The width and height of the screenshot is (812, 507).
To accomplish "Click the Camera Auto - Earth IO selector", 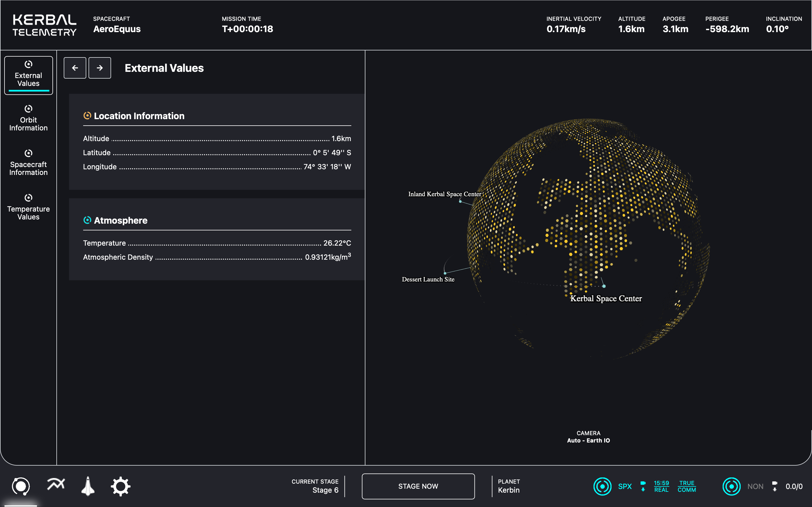I will [588, 437].
